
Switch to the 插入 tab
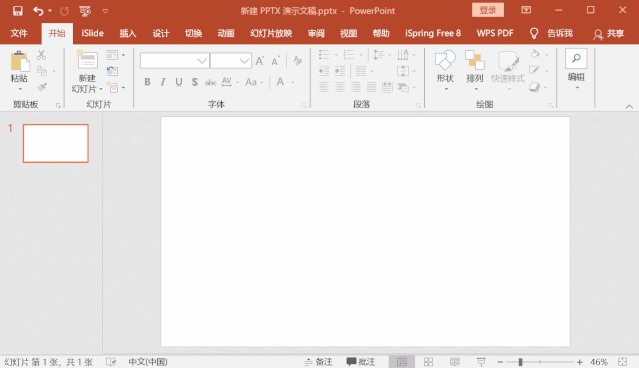click(x=128, y=33)
